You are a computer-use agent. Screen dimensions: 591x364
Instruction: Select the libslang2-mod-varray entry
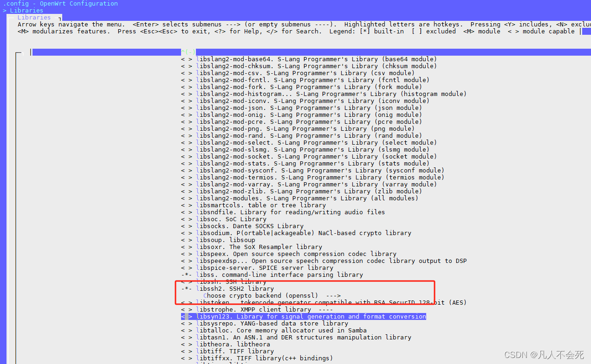click(309, 185)
